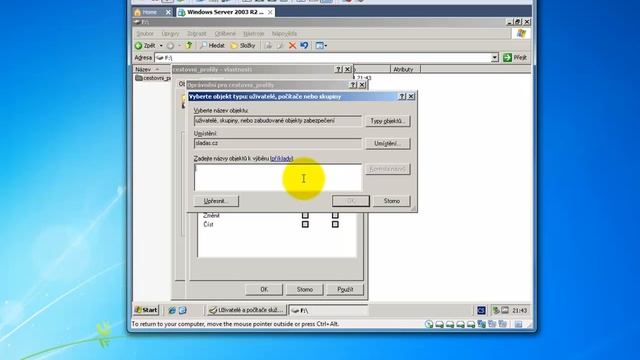The height and width of the screenshot is (360, 640).
Task: Check the left checkbox in Změnit row
Action: [x=305, y=215]
